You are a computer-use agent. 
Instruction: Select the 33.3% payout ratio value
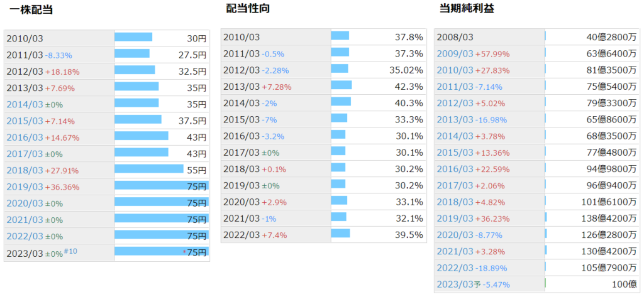[409, 119]
